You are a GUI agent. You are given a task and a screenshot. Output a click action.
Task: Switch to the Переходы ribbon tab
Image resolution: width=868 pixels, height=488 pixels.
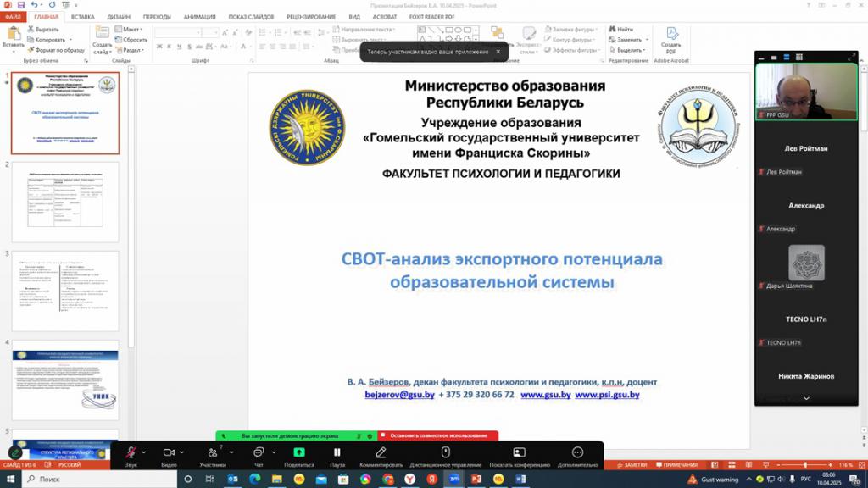(157, 17)
